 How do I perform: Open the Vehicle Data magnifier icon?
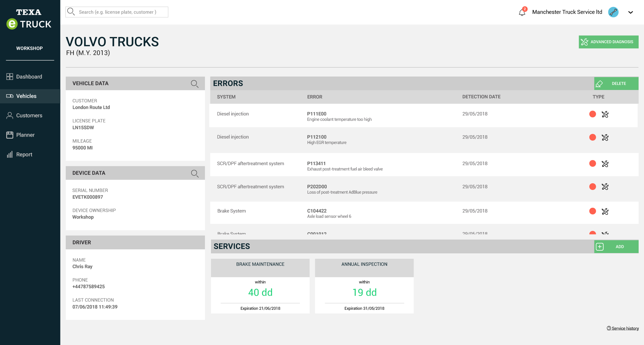(x=195, y=84)
